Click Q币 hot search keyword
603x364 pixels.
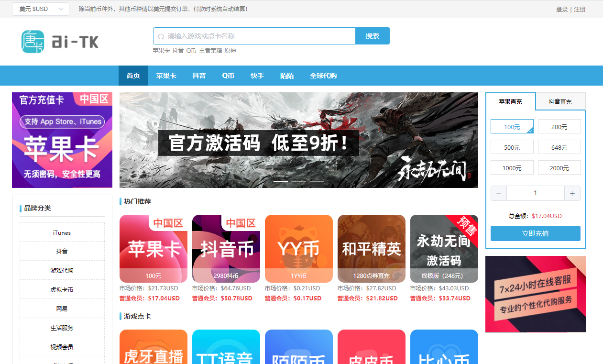pos(191,51)
